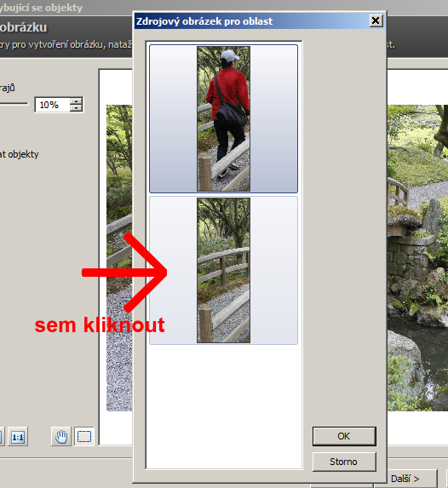
Task: Activate the rectangular selection tool
Action: (84, 436)
